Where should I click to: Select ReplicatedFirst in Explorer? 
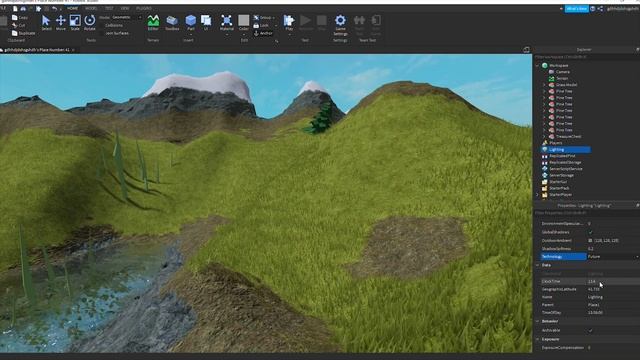562,156
